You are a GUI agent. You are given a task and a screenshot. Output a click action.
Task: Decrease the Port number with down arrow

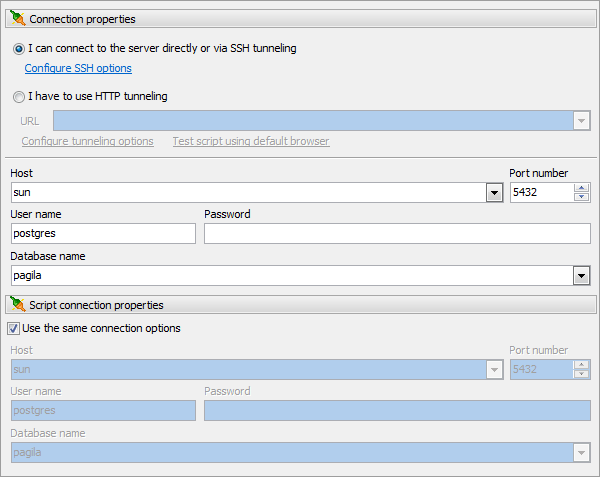(582, 197)
